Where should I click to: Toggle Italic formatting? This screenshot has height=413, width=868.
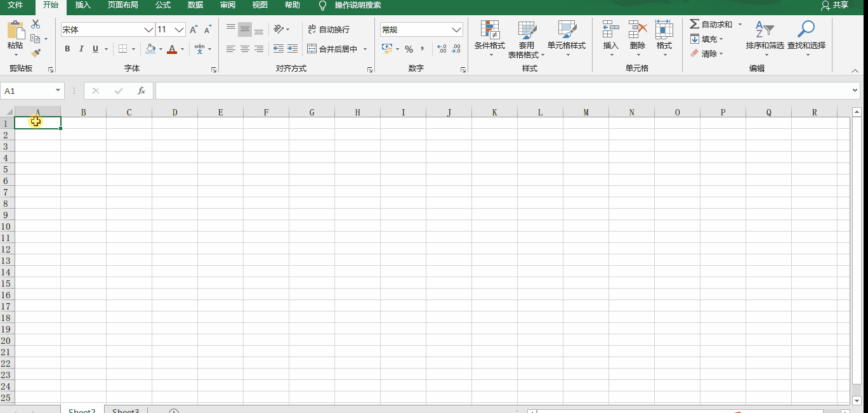[x=81, y=49]
